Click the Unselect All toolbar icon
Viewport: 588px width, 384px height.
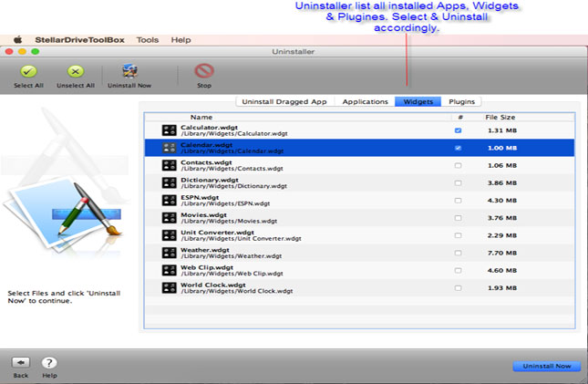[x=76, y=71]
